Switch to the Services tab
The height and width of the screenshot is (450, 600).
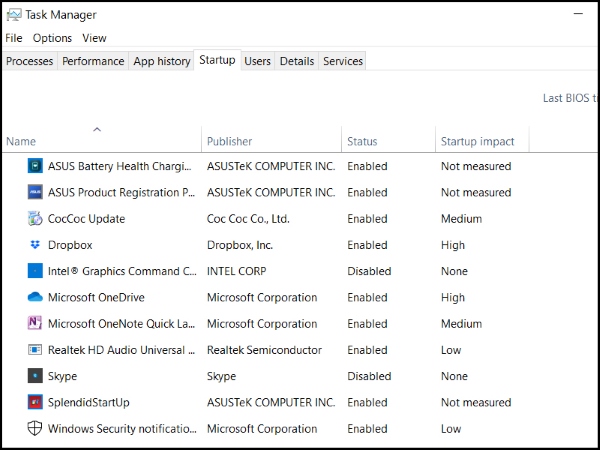343,61
